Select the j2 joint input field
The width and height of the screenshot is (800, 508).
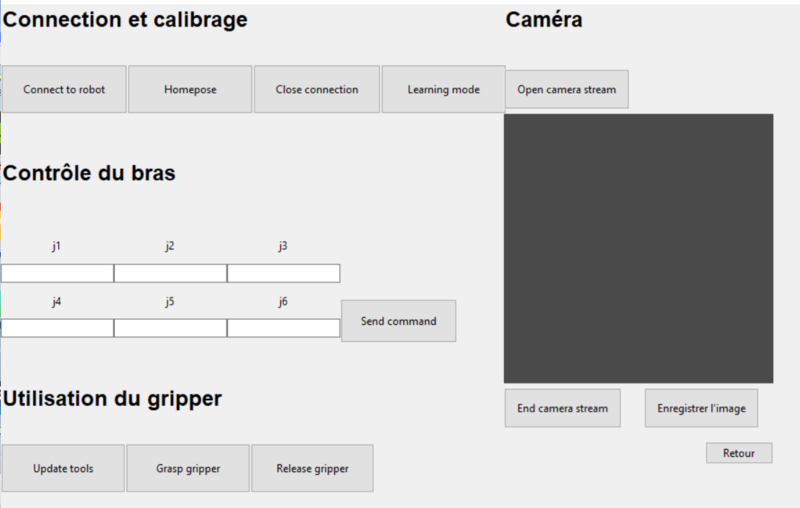(170, 274)
